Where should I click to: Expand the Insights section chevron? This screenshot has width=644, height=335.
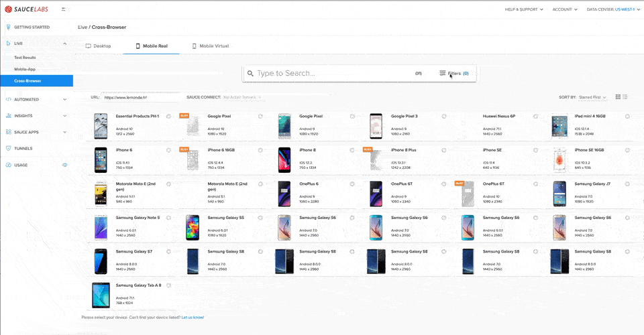point(64,116)
